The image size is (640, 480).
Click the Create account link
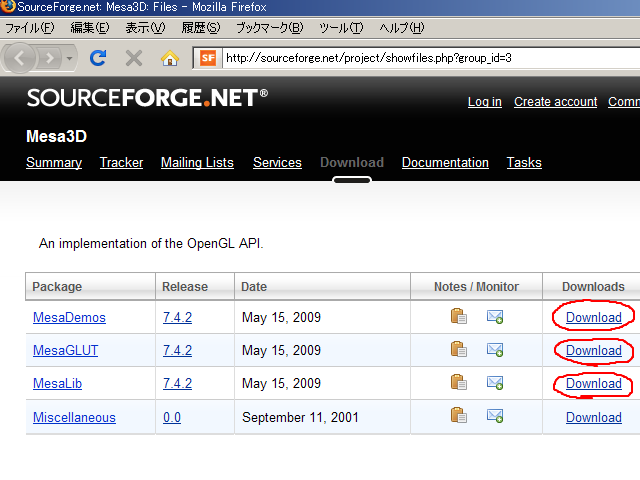click(x=556, y=102)
